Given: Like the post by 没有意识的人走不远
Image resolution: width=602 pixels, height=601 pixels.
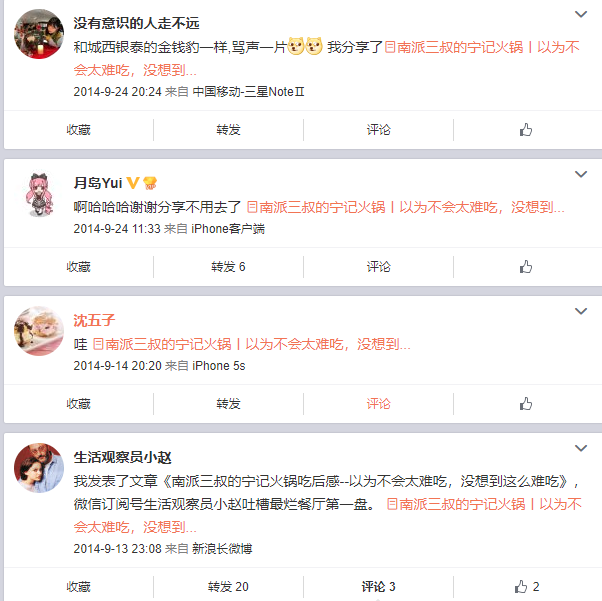Looking at the screenshot, I should [526, 130].
